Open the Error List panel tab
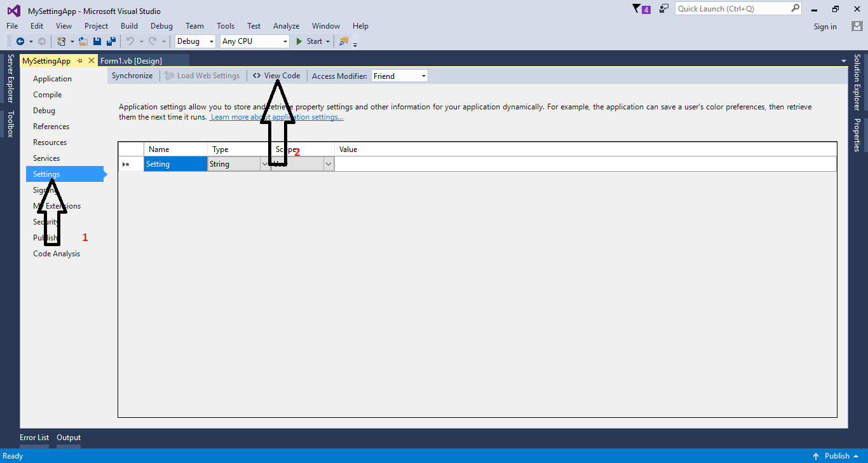This screenshot has width=868, height=463. point(34,438)
